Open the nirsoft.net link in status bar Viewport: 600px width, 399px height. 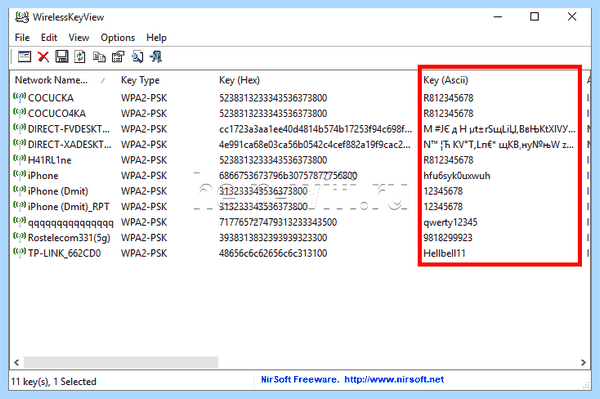[394, 379]
